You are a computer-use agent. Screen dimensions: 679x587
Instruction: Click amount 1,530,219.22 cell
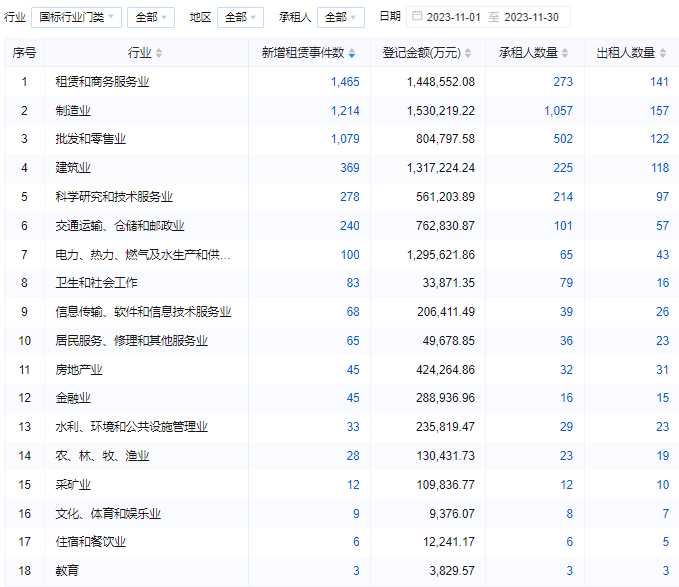click(x=441, y=111)
